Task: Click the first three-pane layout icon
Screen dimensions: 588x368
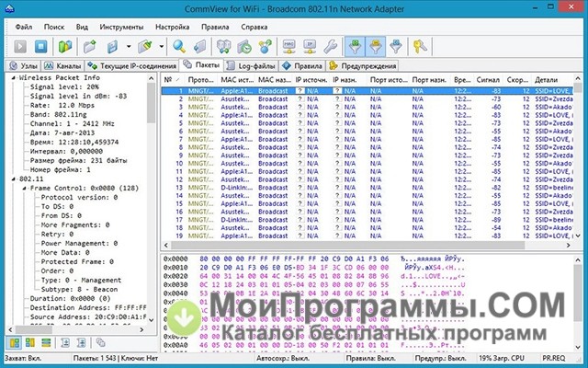Action: (x=15, y=342)
